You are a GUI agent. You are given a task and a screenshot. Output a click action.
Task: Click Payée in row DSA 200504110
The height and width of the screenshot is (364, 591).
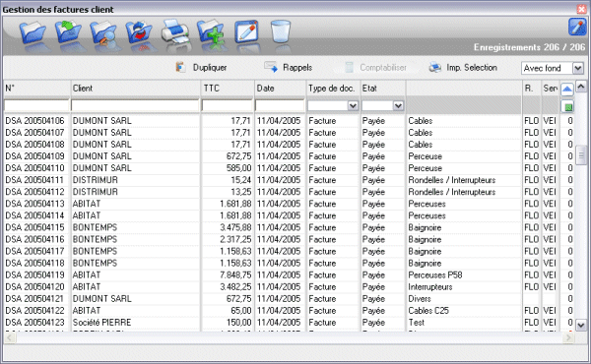point(373,168)
